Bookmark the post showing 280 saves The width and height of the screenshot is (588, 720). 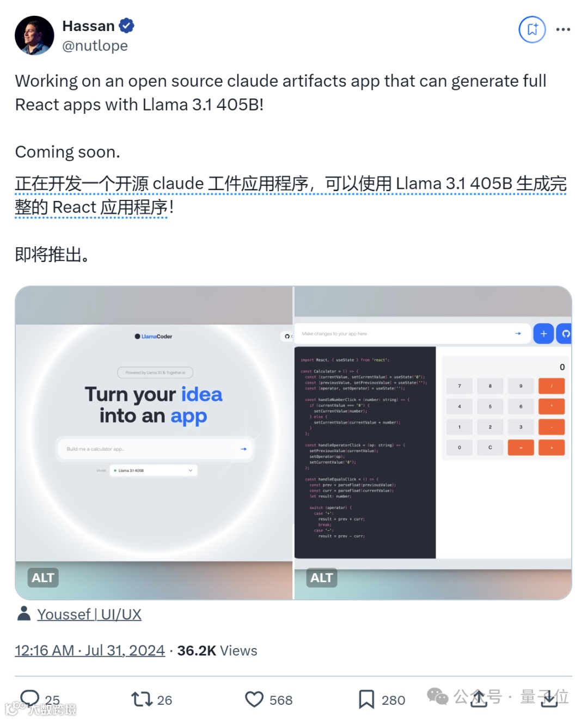[366, 699]
